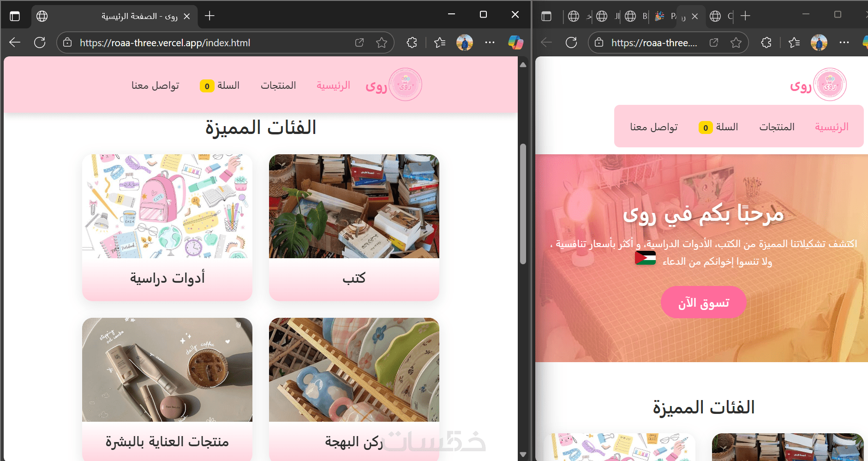Image resolution: width=868 pixels, height=461 pixels.
Task: Click the left page scrollbar thumb
Action: pos(523,204)
